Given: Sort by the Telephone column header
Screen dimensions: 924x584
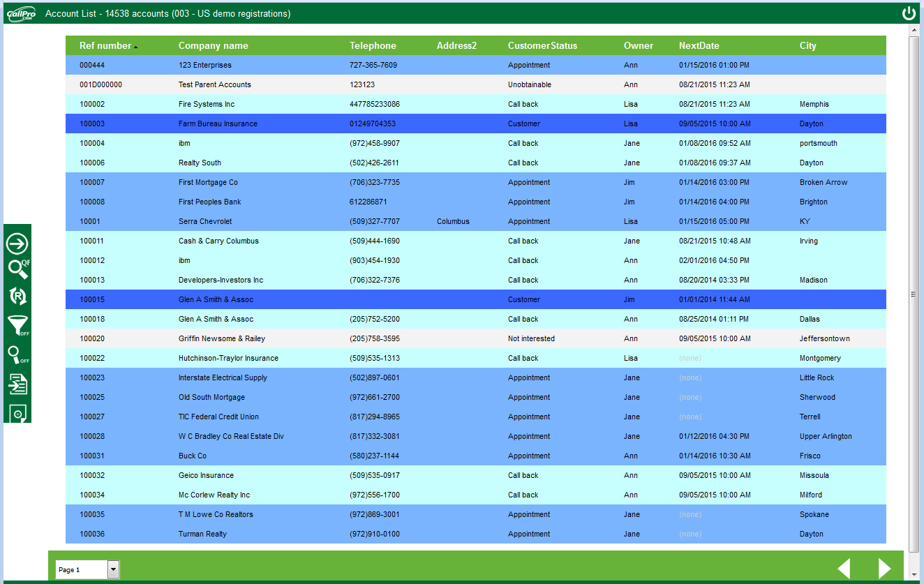Looking at the screenshot, I should click(373, 45).
